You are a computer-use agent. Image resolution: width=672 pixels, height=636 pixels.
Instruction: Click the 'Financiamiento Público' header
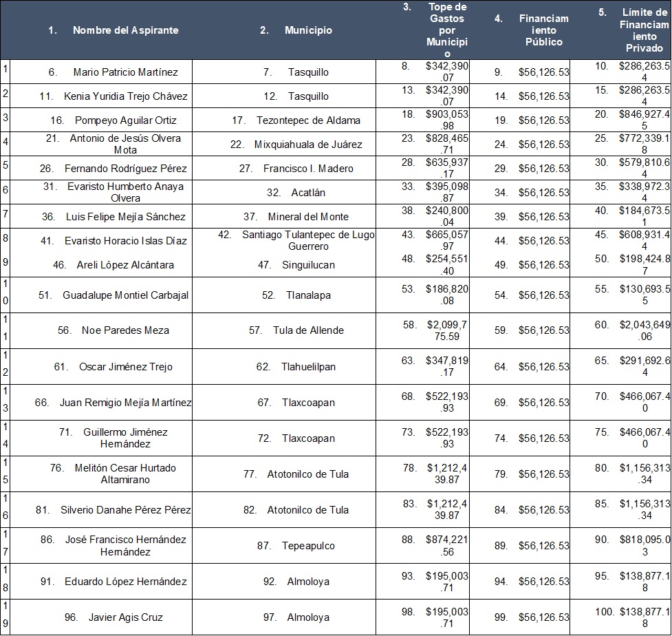point(544,30)
